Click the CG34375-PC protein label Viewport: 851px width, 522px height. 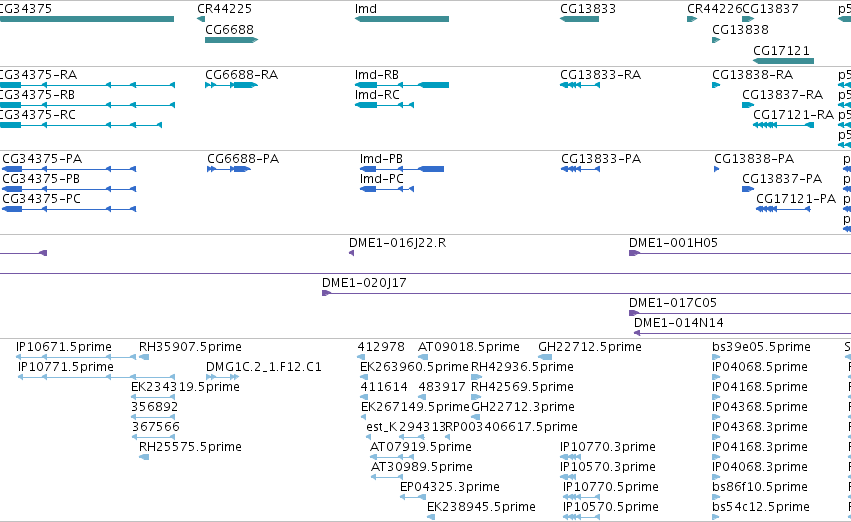coord(42,199)
